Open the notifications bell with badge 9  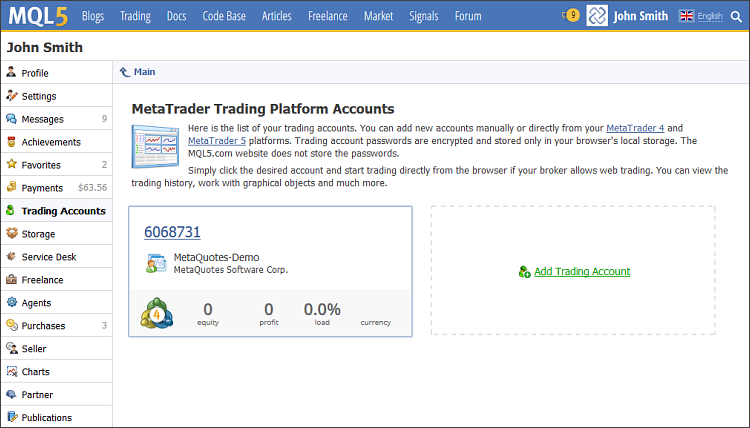coord(571,15)
